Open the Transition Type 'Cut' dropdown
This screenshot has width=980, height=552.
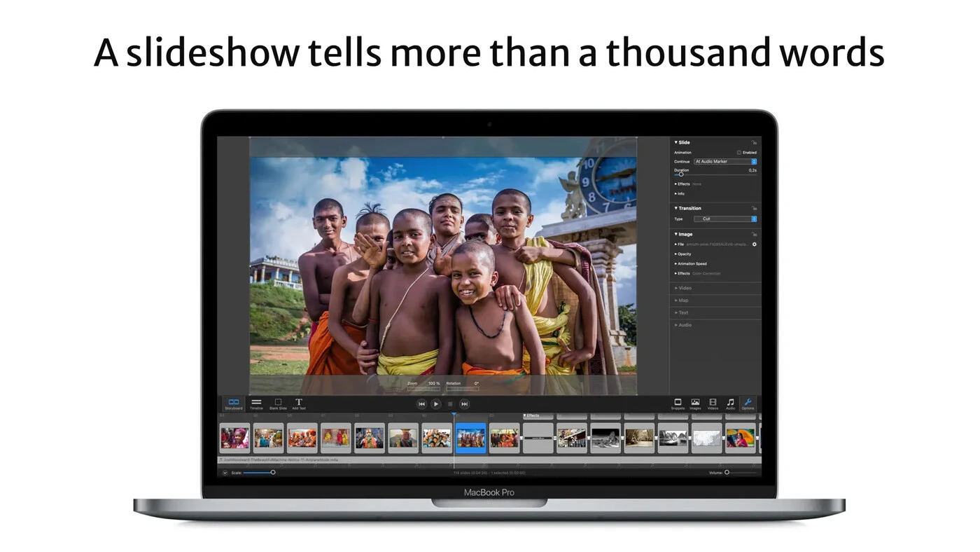click(725, 219)
